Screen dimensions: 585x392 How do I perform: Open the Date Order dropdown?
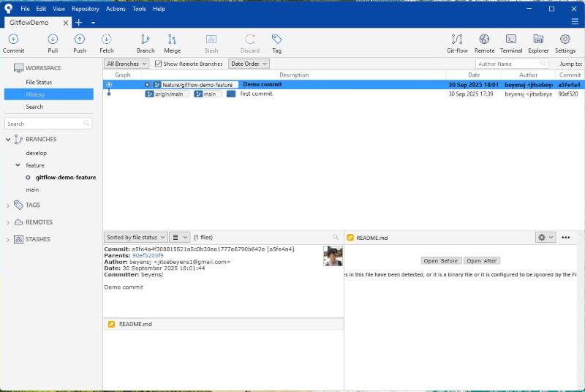point(249,64)
